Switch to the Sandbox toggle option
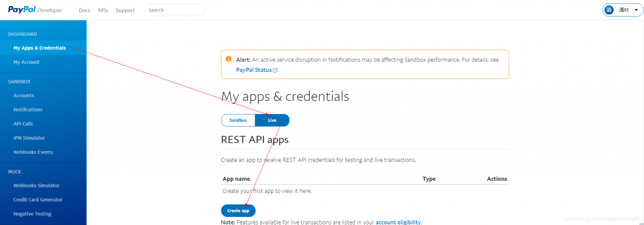This screenshot has width=644, height=225. point(238,120)
